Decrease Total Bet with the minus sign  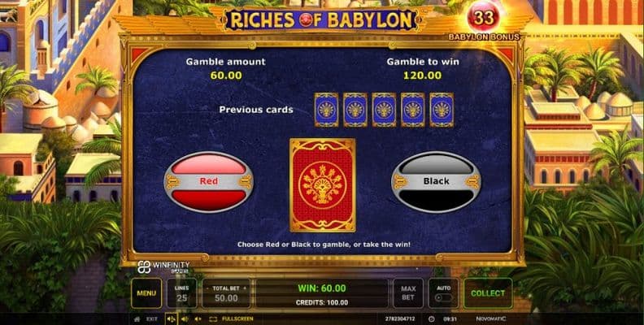[208, 288]
